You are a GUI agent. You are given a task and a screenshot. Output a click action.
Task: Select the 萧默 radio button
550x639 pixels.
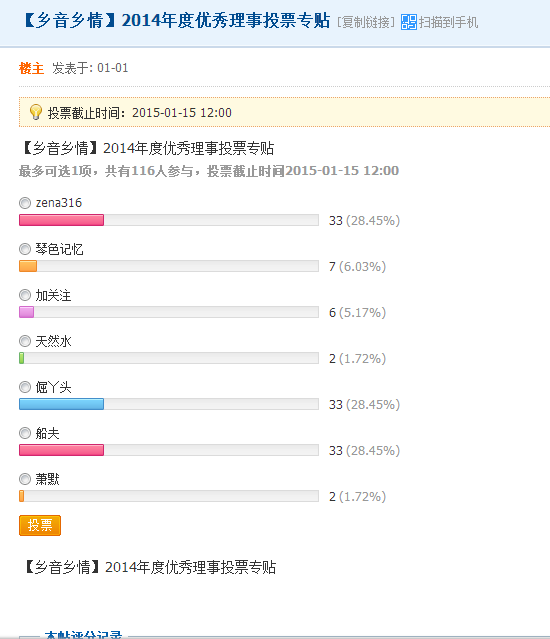[x=25, y=479]
